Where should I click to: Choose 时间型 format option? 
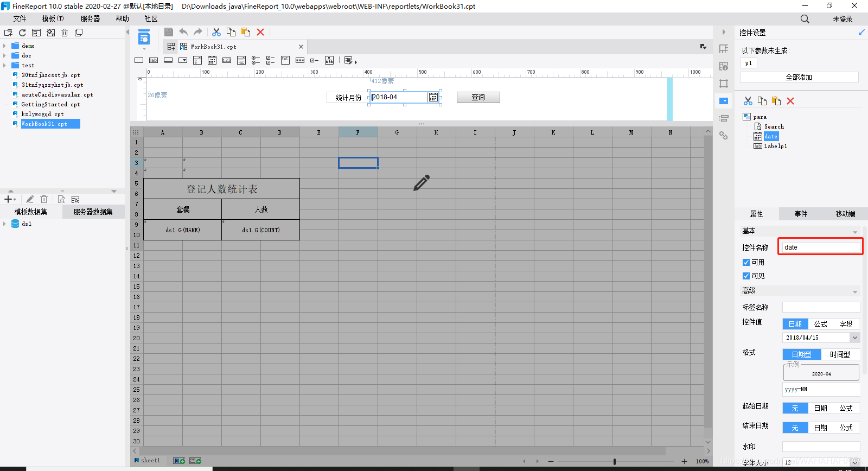[x=840, y=354]
